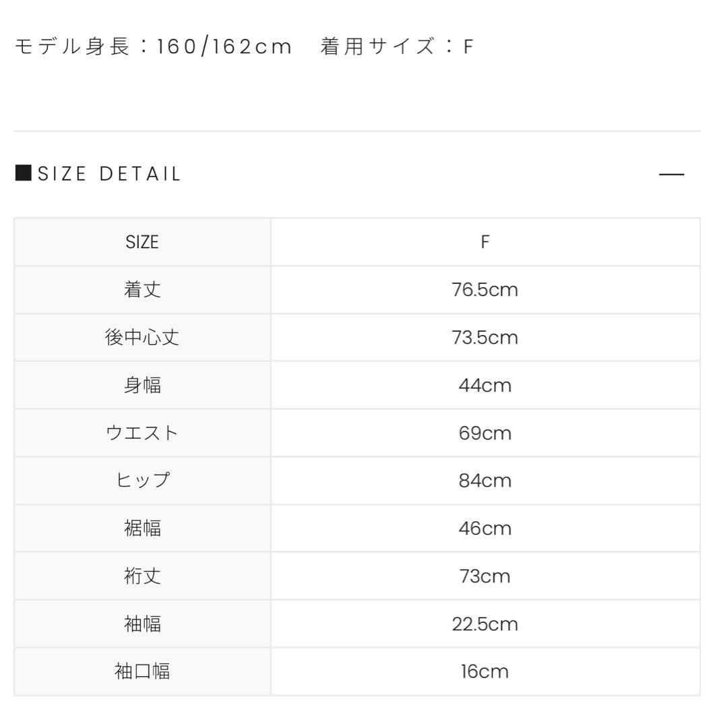Select the 22.5cm sleeve width value
This screenshot has width=715, height=728.
tap(485, 624)
